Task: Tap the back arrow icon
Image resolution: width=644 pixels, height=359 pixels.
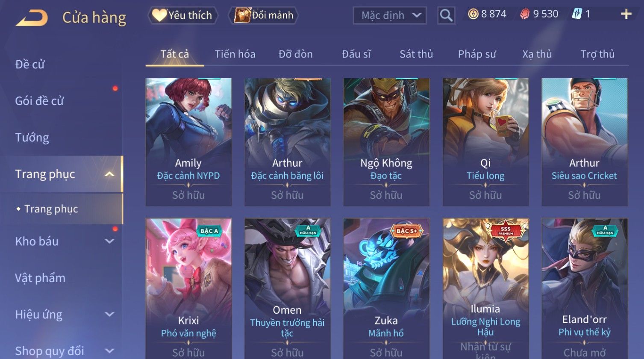Action: tap(32, 18)
